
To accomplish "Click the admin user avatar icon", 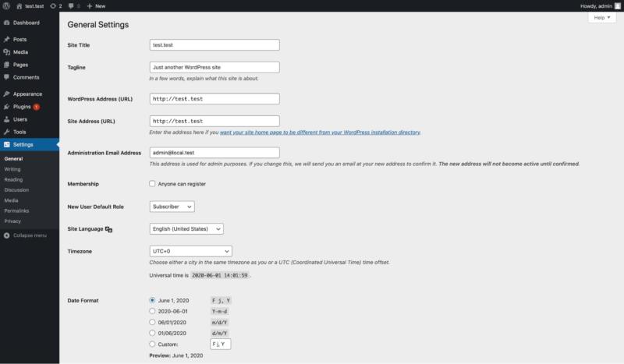I will point(618,5).
